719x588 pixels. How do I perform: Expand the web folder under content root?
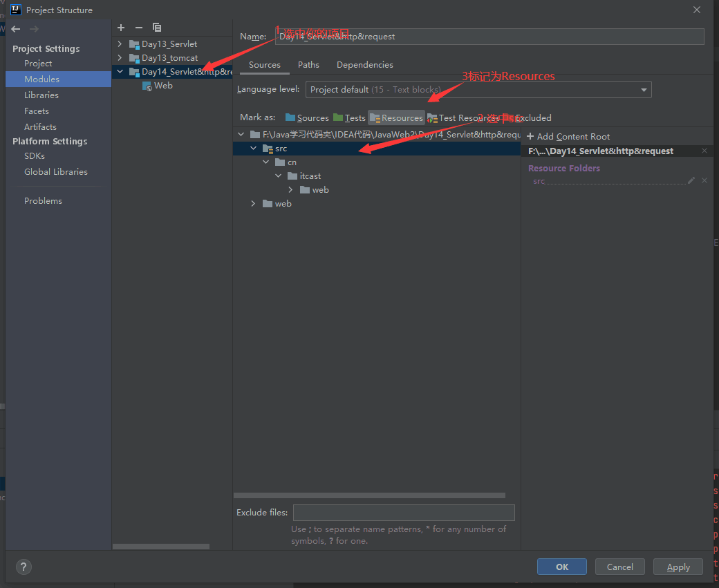point(253,204)
